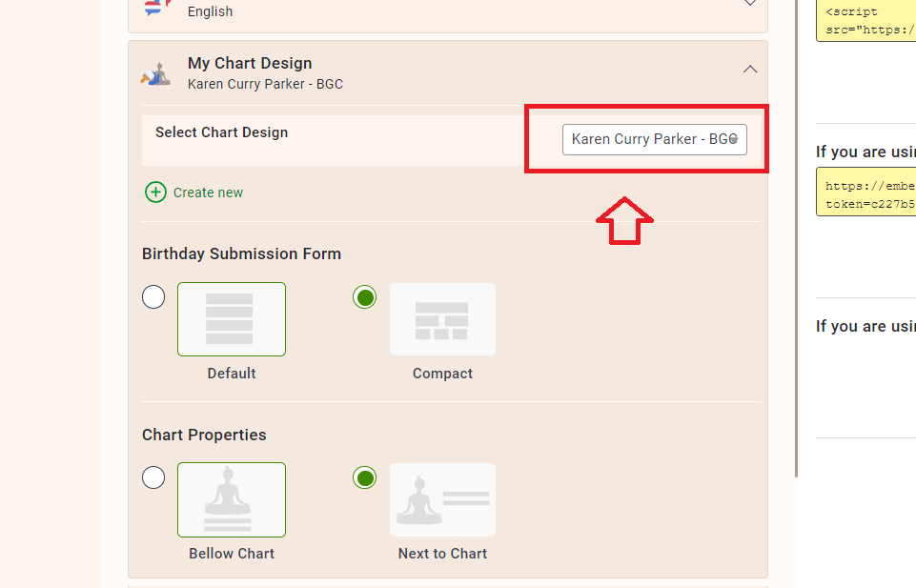Image resolution: width=916 pixels, height=588 pixels.
Task: Click the English language label
Action: (x=211, y=11)
